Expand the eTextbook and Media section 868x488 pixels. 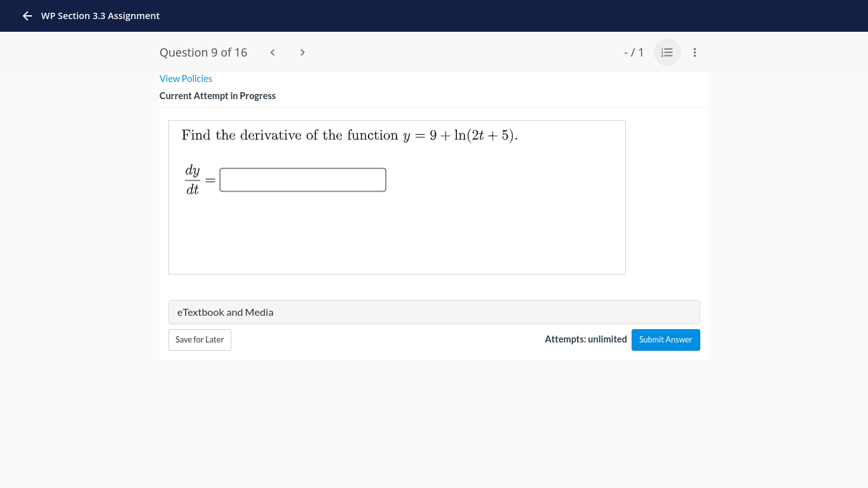[x=434, y=312]
